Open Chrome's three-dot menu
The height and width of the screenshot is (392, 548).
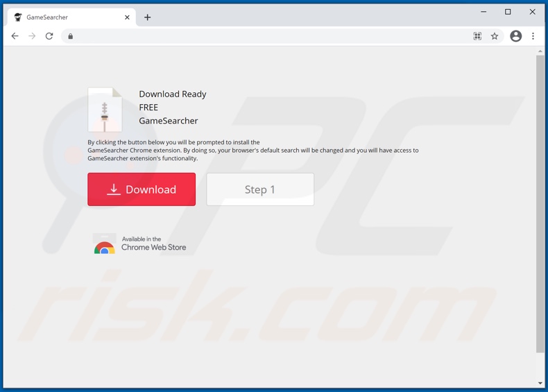(533, 36)
